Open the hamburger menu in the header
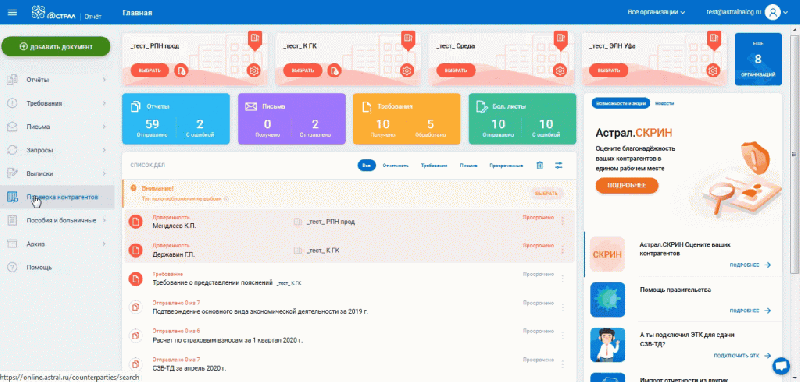The image size is (800, 382). point(12,12)
